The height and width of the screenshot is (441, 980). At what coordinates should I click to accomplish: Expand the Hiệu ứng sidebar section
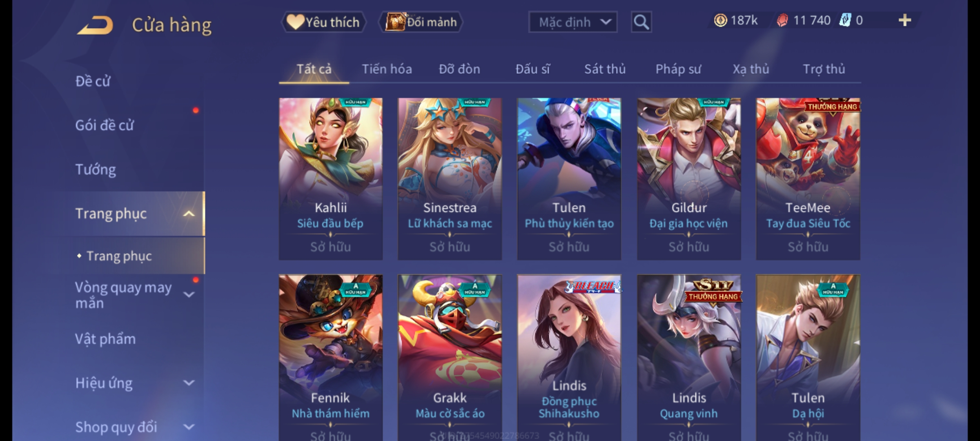(x=189, y=383)
